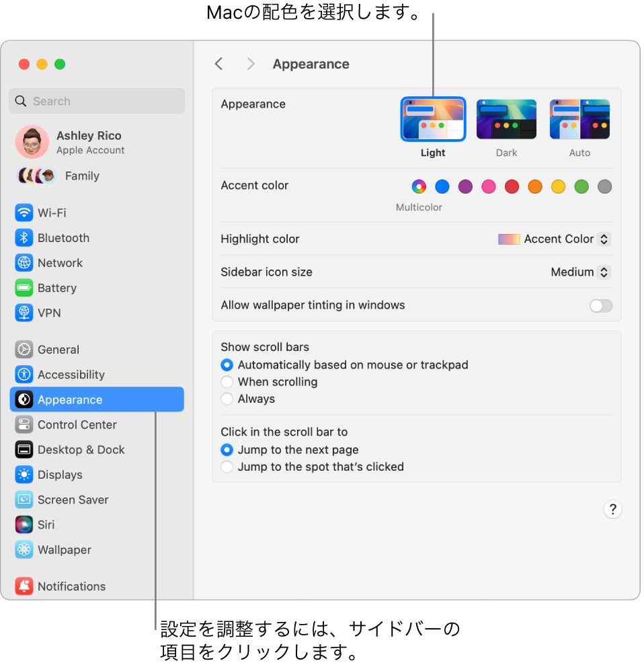Screen dimensions: 644x667
Task: Click into the Search field
Action: click(97, 101)
